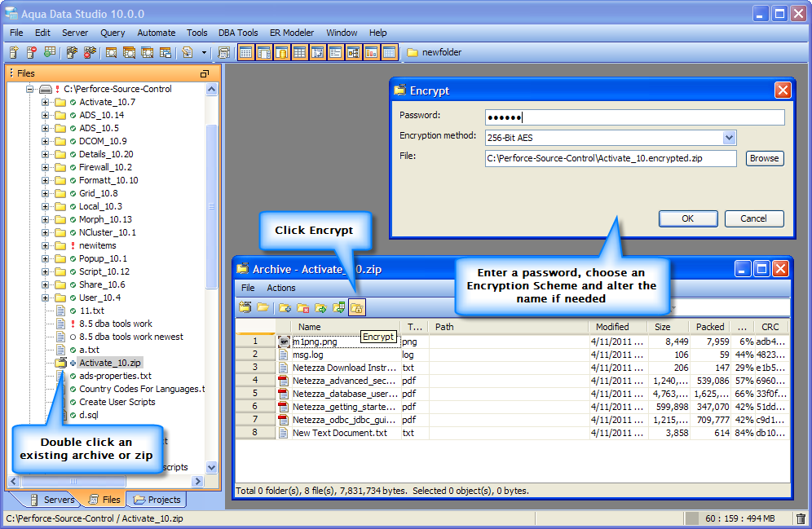Open the Query menu
The width and height of the screenshot is (812, 529).
(x=113, y=33)
